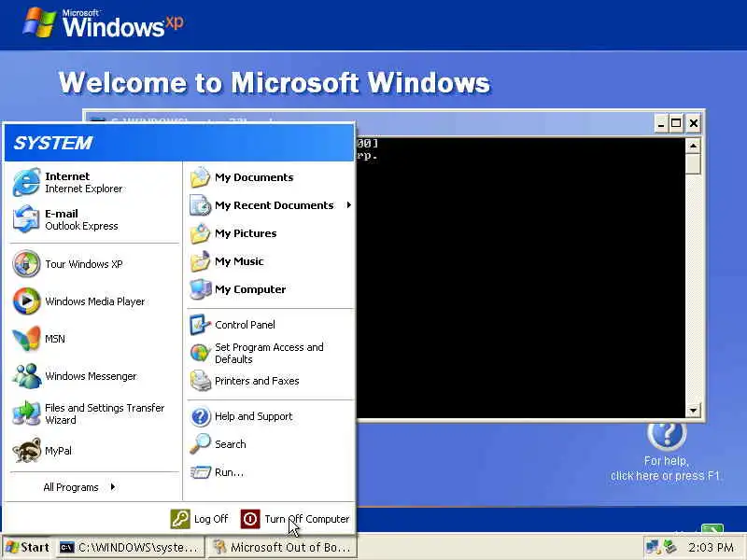Click the network connection tray icon
747x560 pixels.
click(653, 547)
